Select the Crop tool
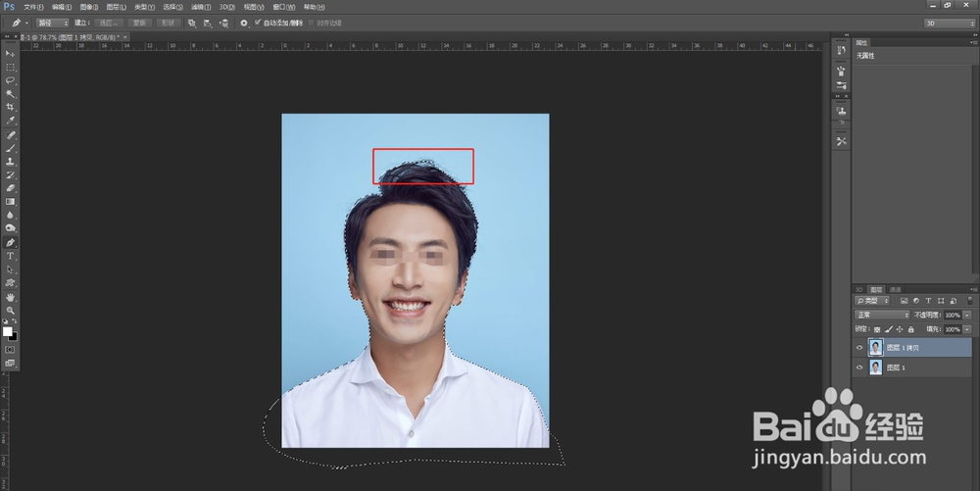 pyautogui.click(x=11, y=107)
